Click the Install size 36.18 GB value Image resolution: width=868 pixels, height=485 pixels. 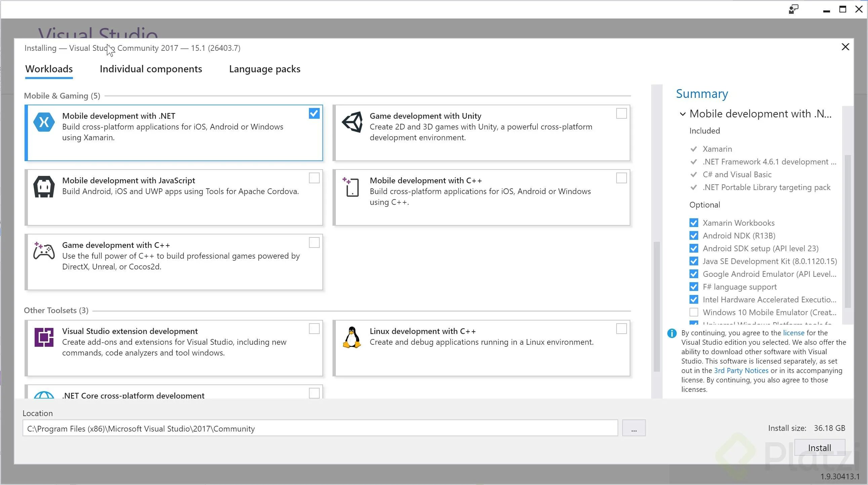tap(829, 428)
